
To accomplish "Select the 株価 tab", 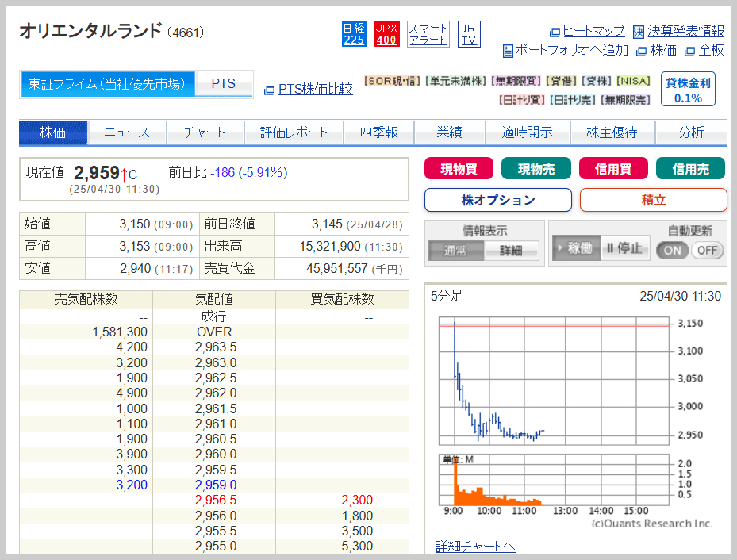I will 53,132.
